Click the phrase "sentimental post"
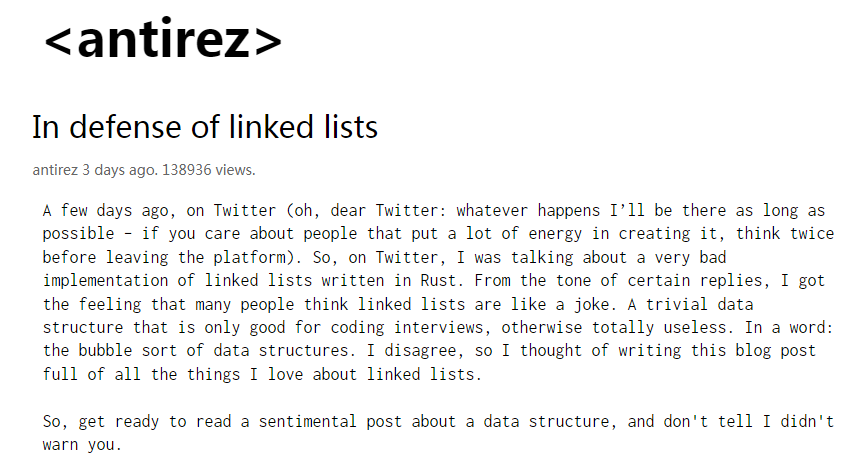The width and height of the screenshot is (864, 470). (x=331, y=422)
